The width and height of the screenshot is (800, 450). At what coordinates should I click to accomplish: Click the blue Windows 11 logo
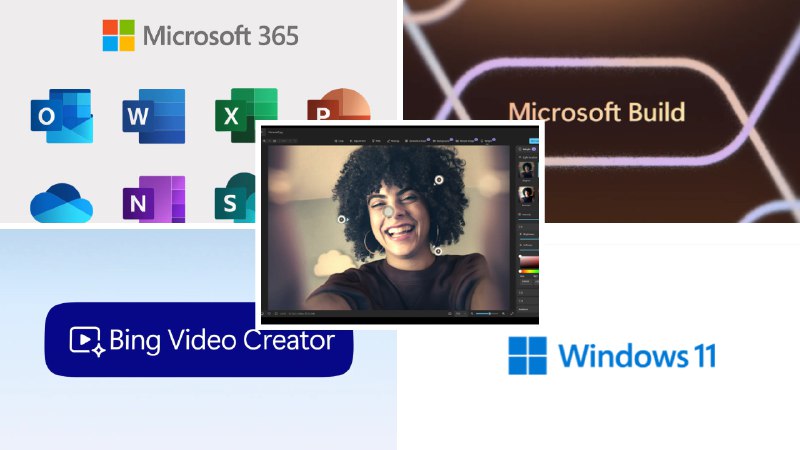click(x=528, y=355)
